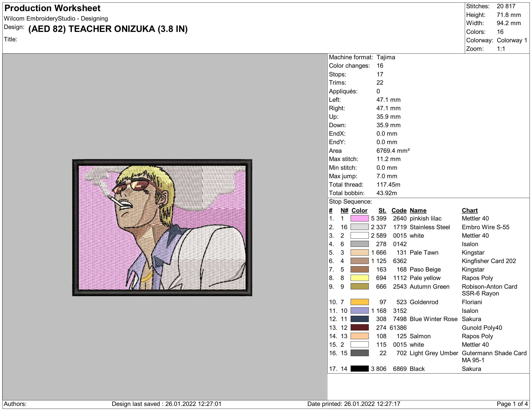Click the Colorway 1 value

tap(512, 40)
